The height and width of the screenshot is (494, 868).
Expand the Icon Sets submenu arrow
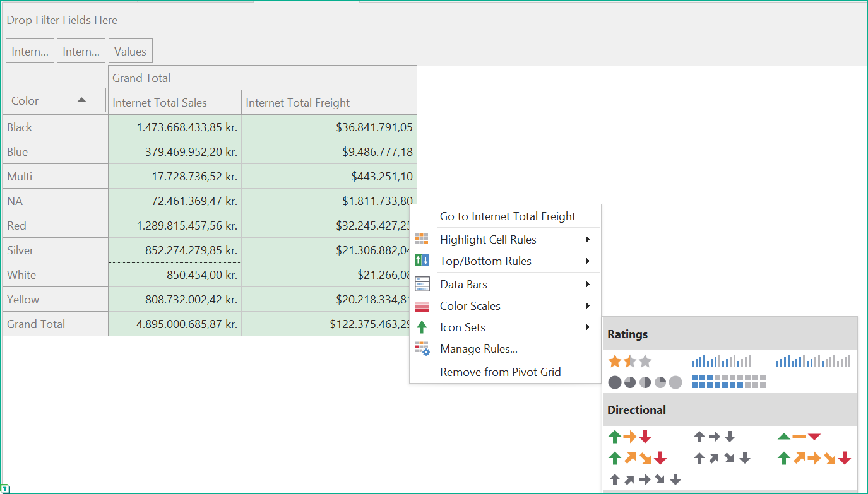pos(587,327)
